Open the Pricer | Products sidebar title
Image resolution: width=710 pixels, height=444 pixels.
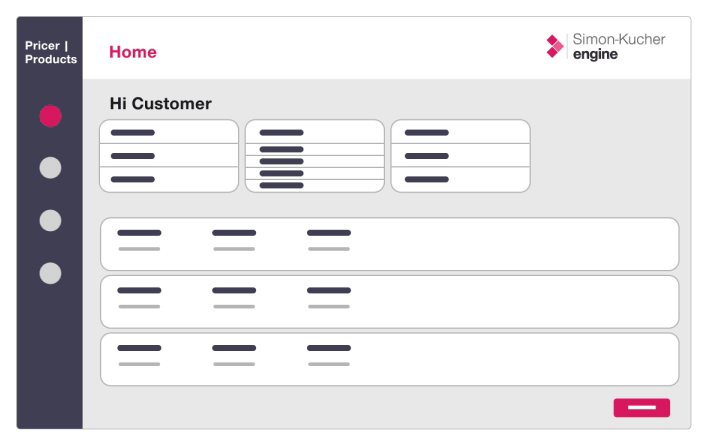[x=50, y=52]
